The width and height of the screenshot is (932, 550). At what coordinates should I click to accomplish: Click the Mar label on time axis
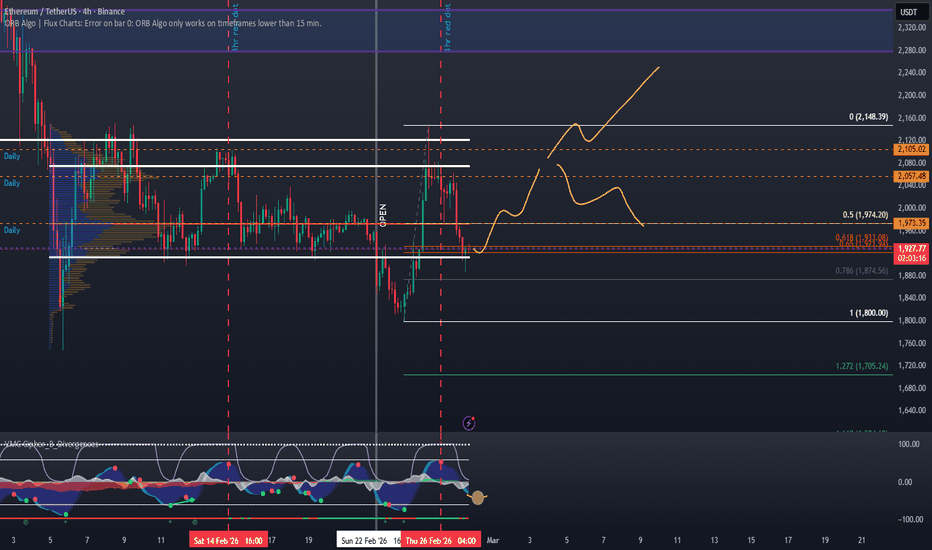(492, 540)
